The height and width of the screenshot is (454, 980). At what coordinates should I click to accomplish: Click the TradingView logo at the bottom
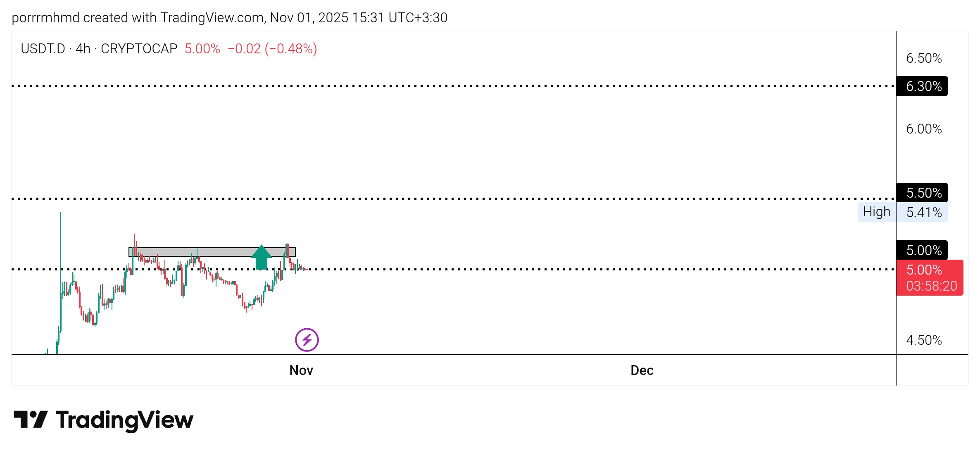[103, 420]
